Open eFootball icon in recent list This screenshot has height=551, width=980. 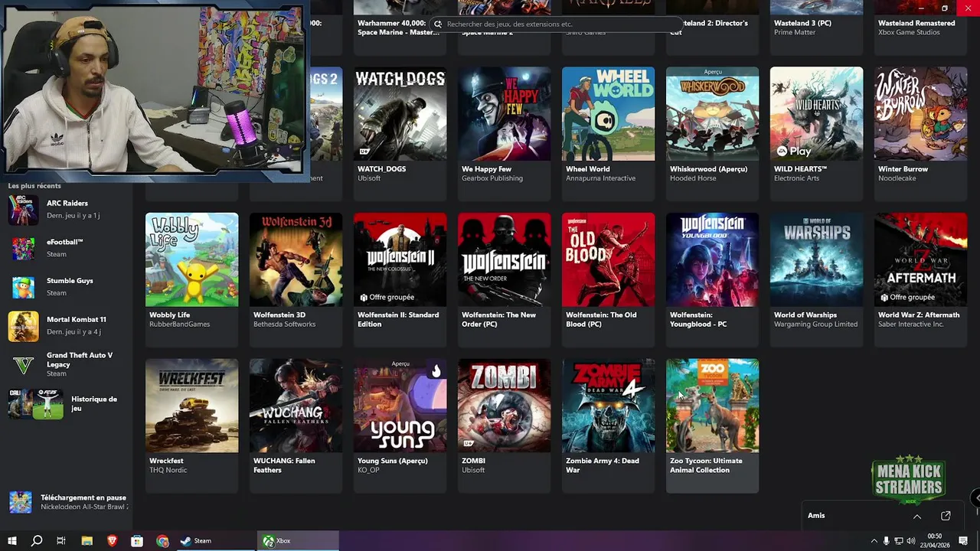click(23, 249)
